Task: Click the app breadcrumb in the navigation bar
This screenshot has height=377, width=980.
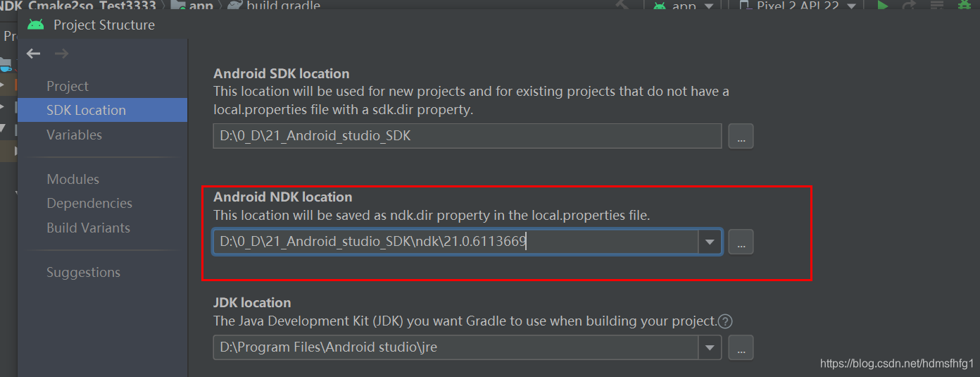Action: point(192,6)
